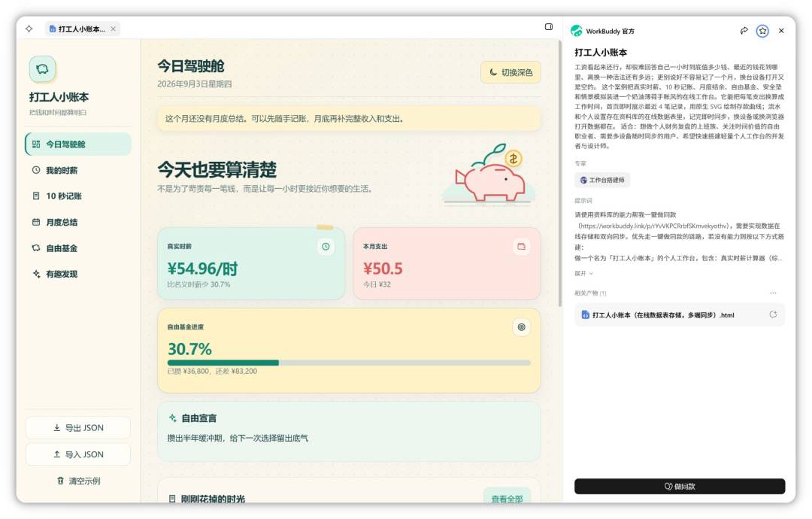This screenshot has width=812, height=519.
Task: Click the 导出 JSON button
Action: [77, 428]
